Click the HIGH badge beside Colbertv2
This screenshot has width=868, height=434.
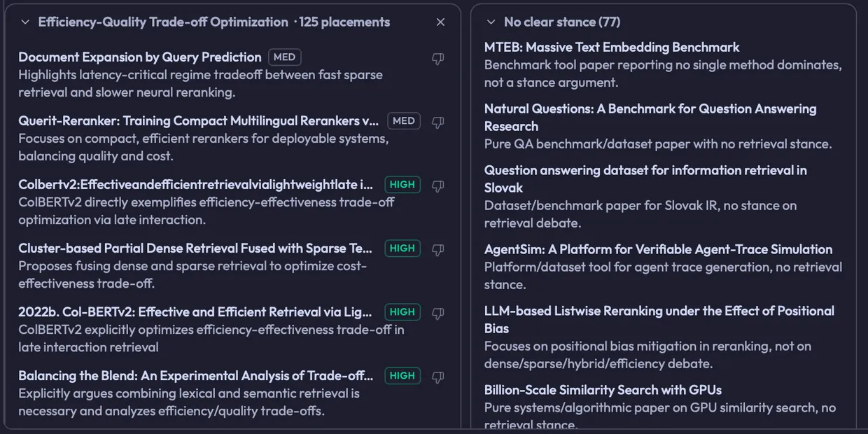coord(402,185)
